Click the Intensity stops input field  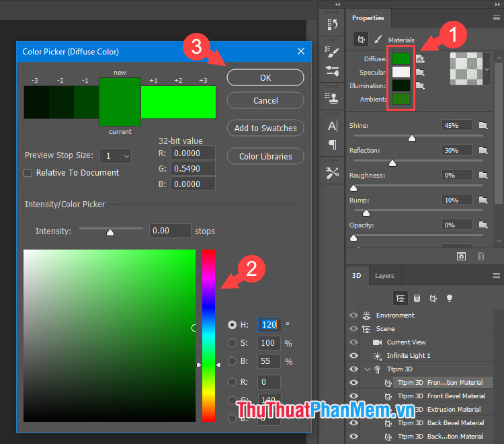(170, 231)
